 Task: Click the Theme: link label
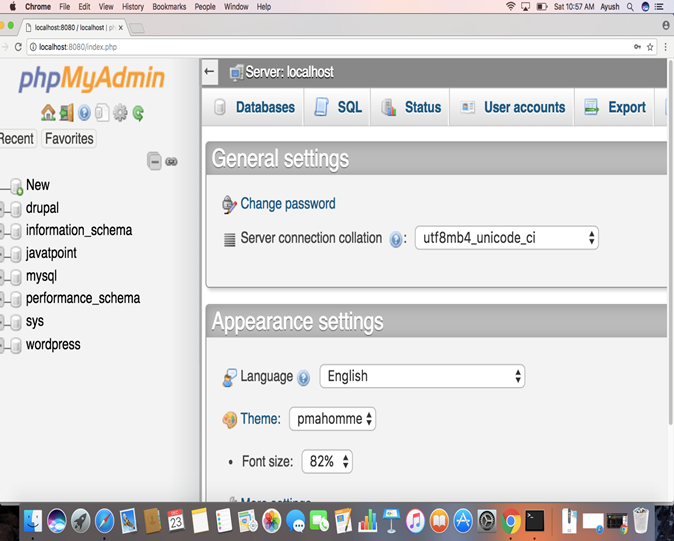tap(260, 419)
